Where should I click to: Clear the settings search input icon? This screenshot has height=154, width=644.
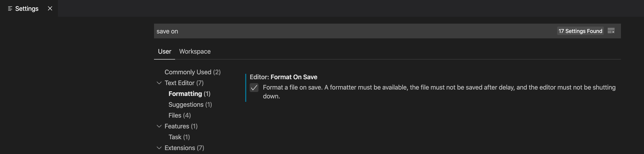point(611,31)
